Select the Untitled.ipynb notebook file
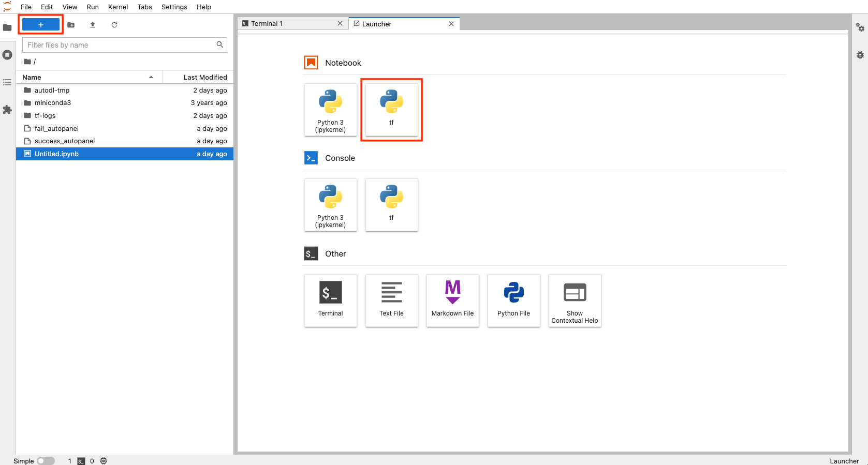 tap(125, 154)
